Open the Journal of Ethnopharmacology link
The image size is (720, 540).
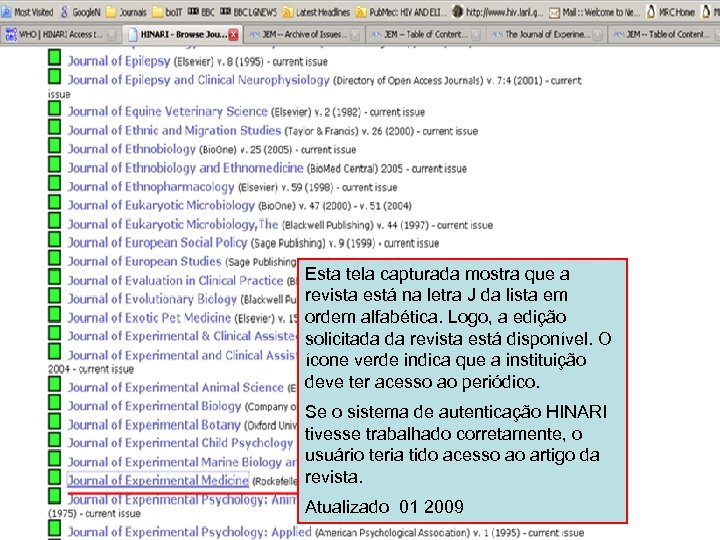(151, 187)
